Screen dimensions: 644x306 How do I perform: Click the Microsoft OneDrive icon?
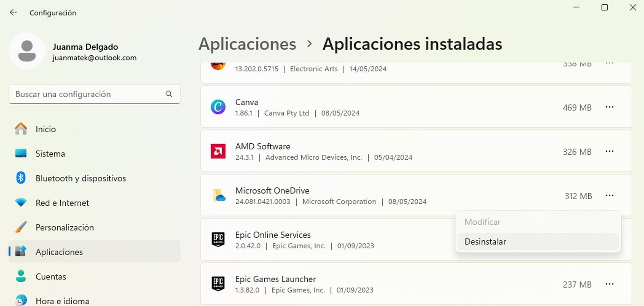(x=218, y=196)
